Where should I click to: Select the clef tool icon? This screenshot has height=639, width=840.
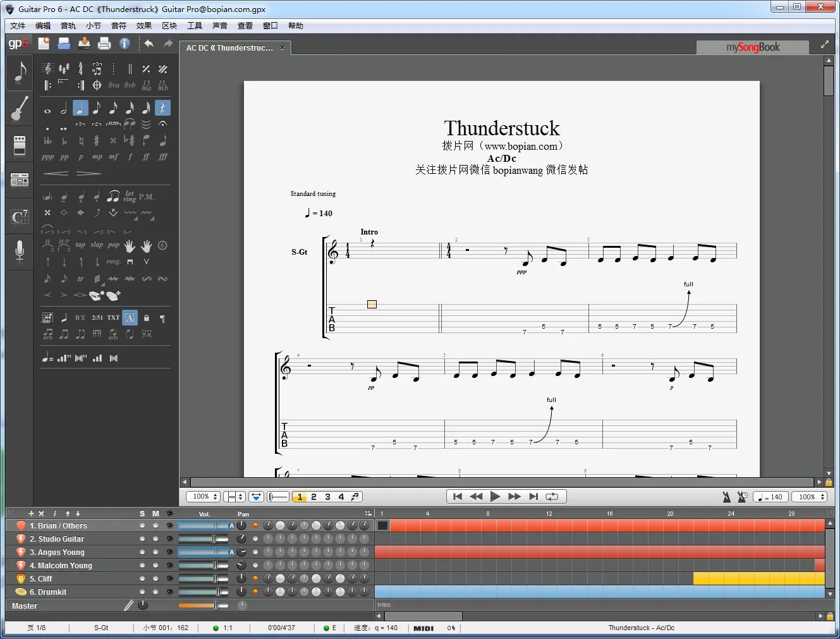[x=47, y=68]
